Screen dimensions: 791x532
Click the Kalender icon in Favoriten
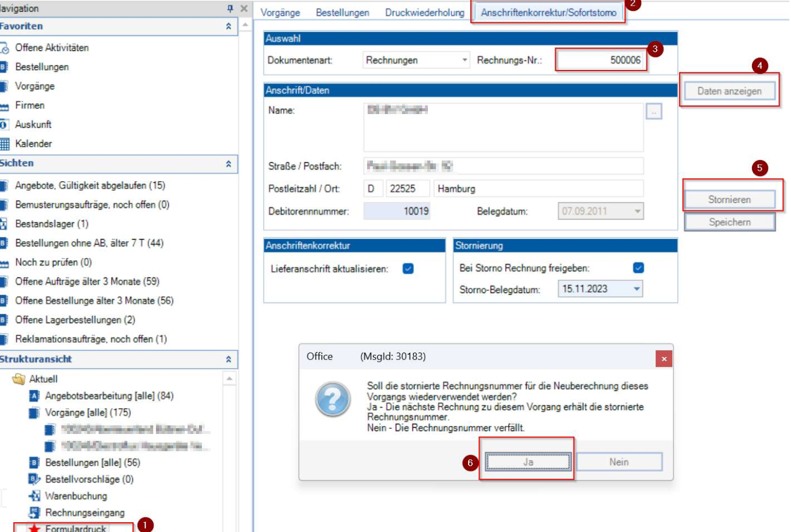pyautogui.click(x=5, y=144)
